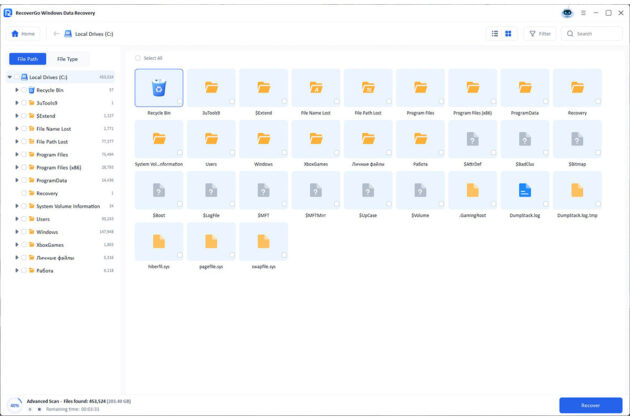The height and width of the screenshot is (420, 630).
Task: Expand the Работа tree node
Action: click(17, 270)
